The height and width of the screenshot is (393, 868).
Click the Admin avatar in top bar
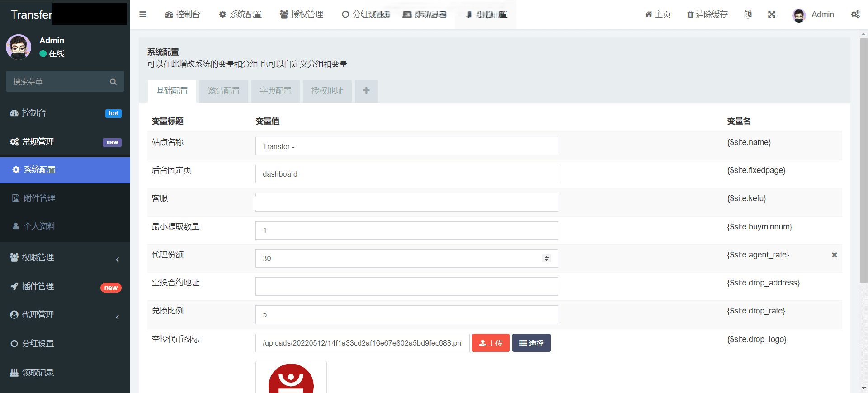[x=799, y=15]
